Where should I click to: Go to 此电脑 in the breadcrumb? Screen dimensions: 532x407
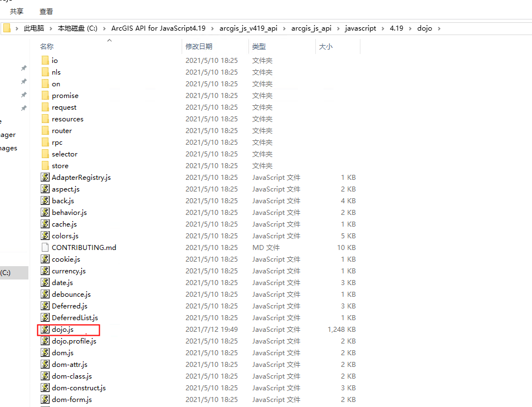pyautogui.click(x=34, y=28)
